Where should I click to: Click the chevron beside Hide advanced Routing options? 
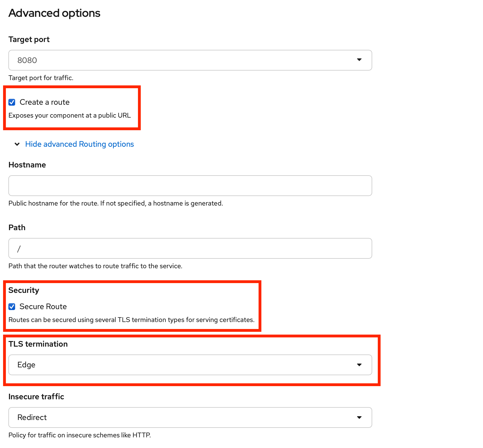coord(17,144)
